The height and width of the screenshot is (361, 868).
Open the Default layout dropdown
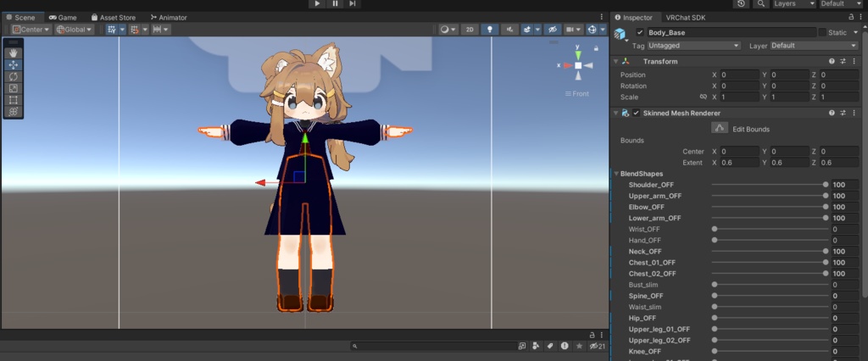click(840, 3)
